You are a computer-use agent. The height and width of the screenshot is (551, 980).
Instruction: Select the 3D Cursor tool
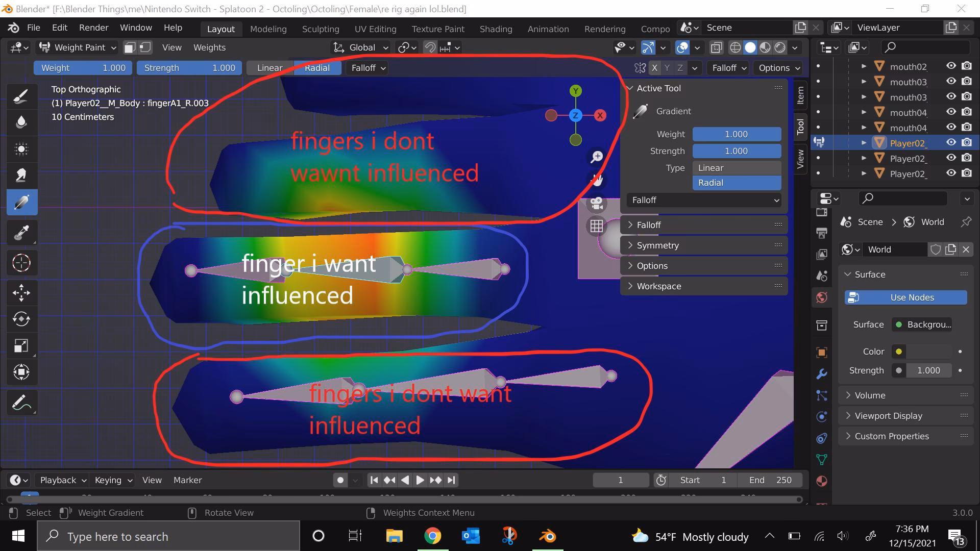21,263
